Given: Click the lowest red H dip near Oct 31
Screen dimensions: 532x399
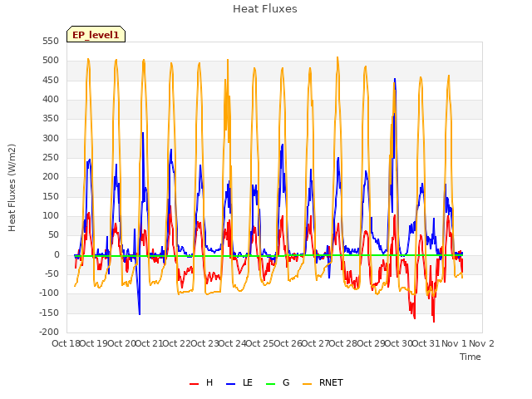Looking at the screenshot, I should [x=434, y=320].
